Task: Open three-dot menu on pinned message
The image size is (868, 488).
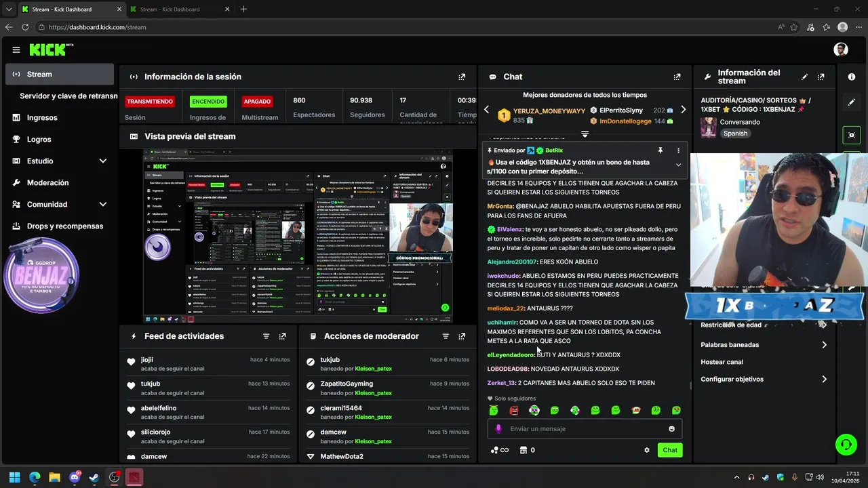Action: 678,150
